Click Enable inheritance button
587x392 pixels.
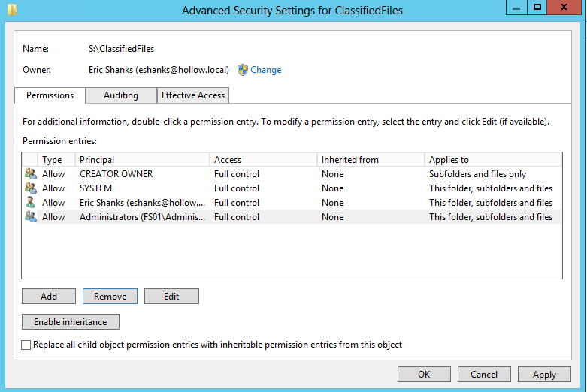(x=71, y=322)
